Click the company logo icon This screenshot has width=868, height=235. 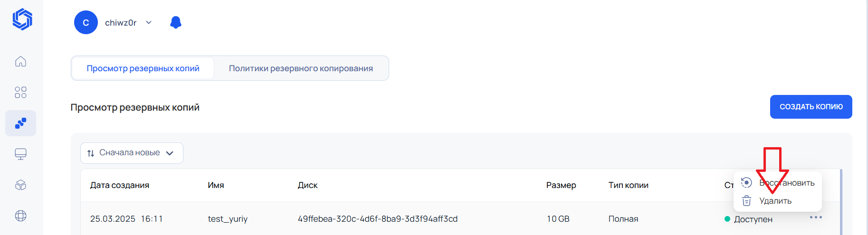point(22,19)
